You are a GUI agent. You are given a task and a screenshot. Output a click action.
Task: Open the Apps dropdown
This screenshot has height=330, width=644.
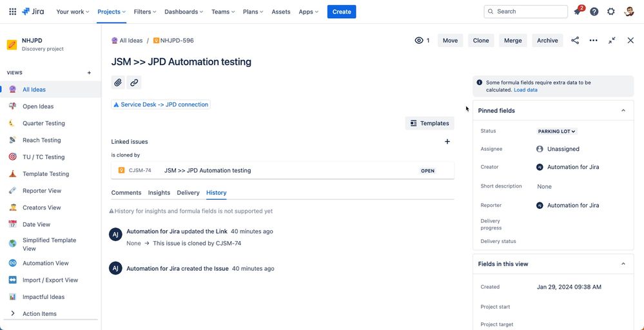[308, 12]
